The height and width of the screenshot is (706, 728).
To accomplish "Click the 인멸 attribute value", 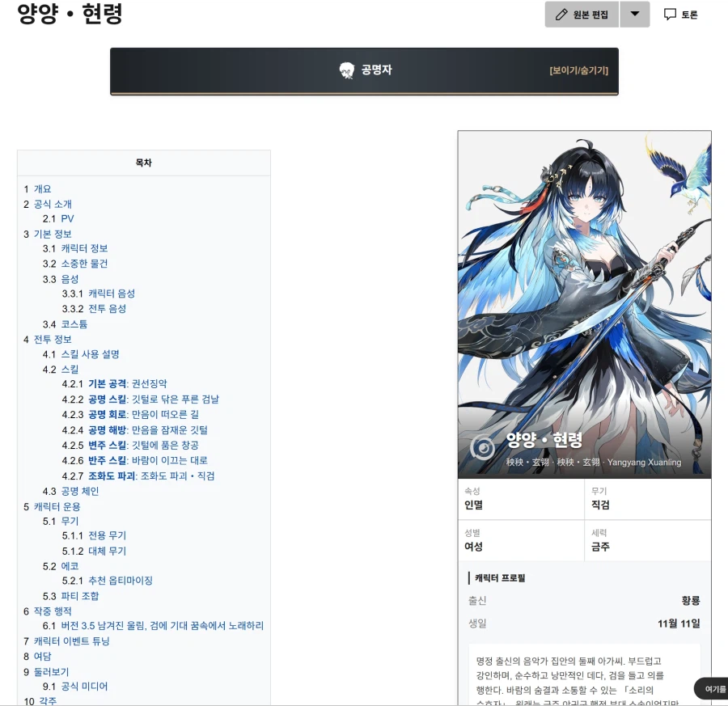I will pos(473,505).
